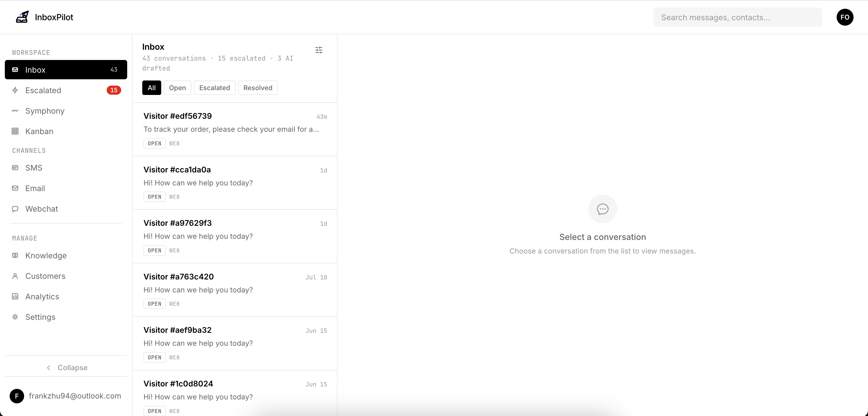Click WEB tag on Visitor #cca1da0a
Viewport: 868px width, 416px height.
click(174, 197)
